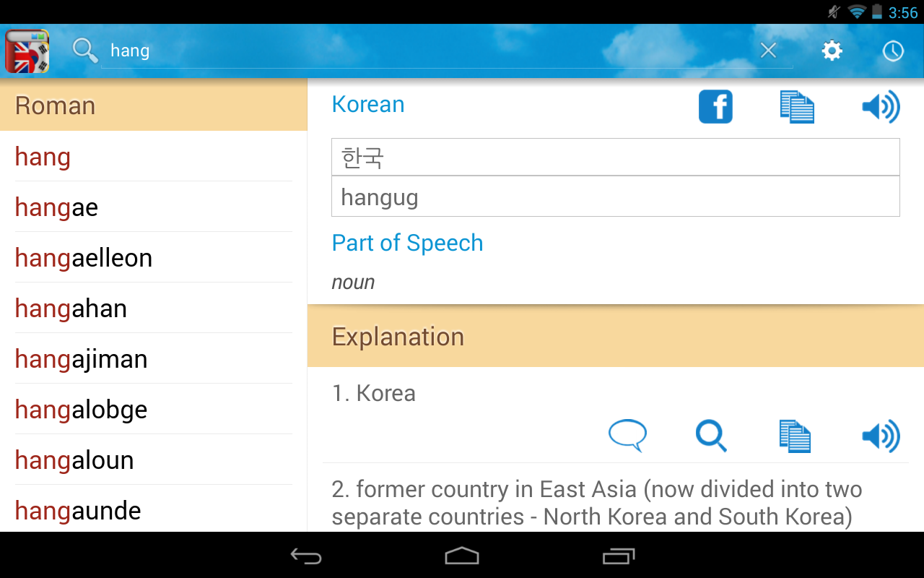924x578 pixels.
Task: Copy the Korean word with top copy icon
Action: (x=797, y=107)
